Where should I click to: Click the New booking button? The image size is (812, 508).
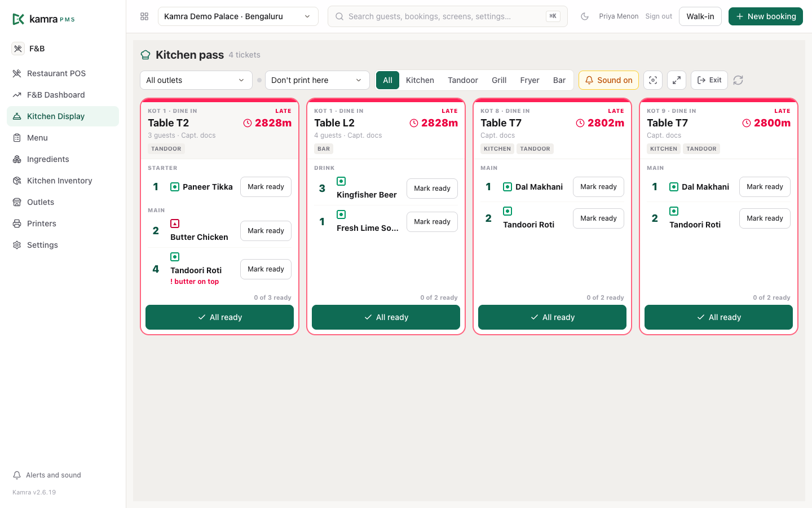tap(766, 16)
